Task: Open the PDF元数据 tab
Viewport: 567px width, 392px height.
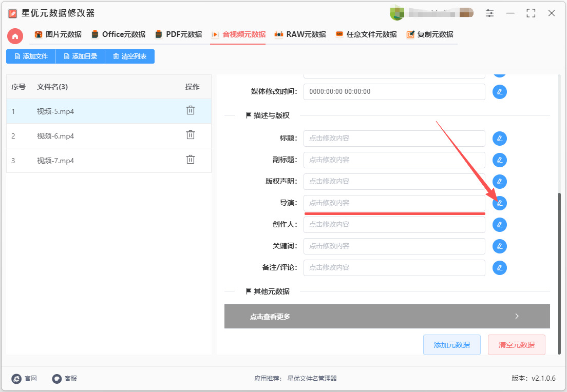Action: coord(179,35)
